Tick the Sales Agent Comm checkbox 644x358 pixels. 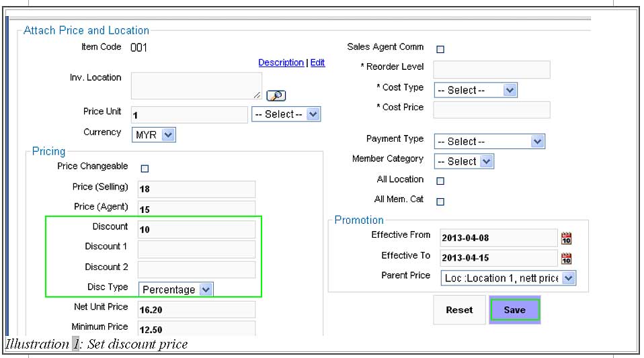pos(440,49)
